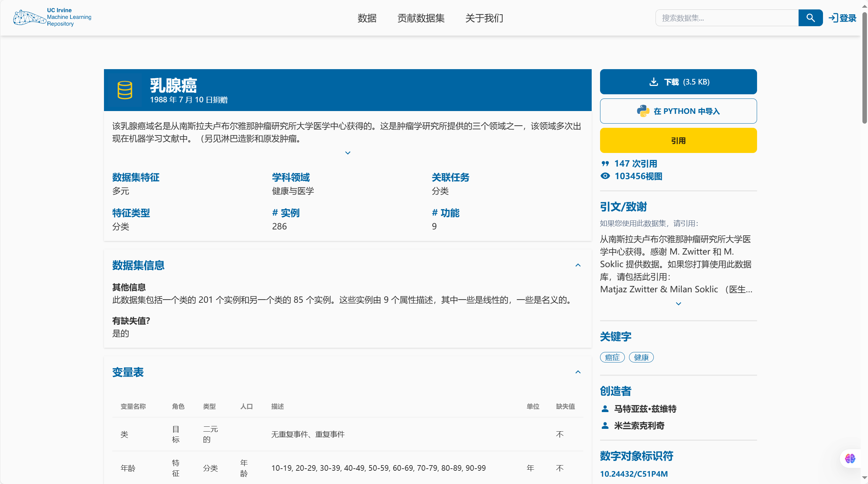Expand the dataset description chevron

[x=347, y=153]
